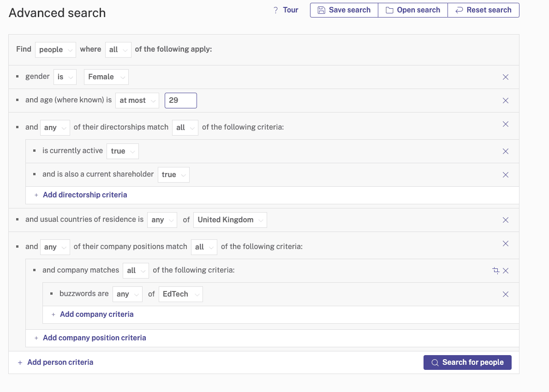Click 'and usual countries of residence is' label

(84, 219)
